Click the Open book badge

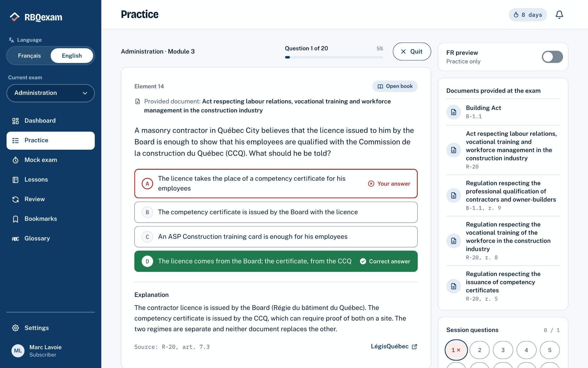pos(395,86)
